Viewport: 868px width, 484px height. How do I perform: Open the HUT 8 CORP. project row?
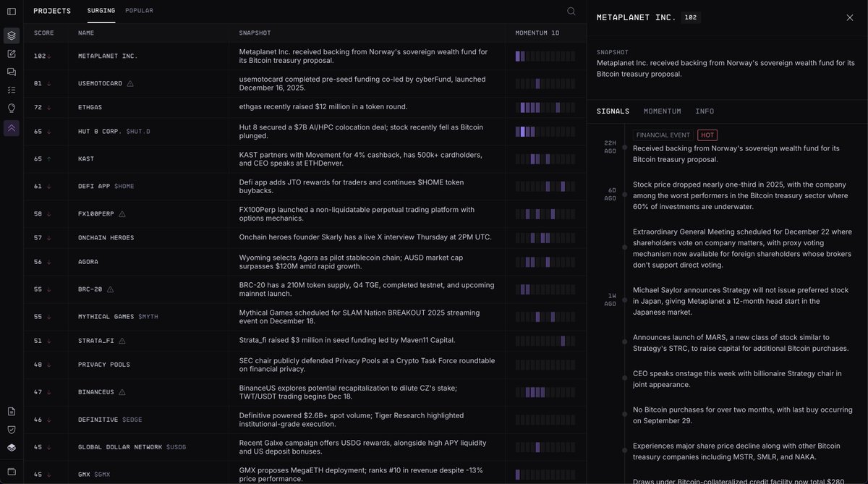pyautogui.click(x=305, y=132)
